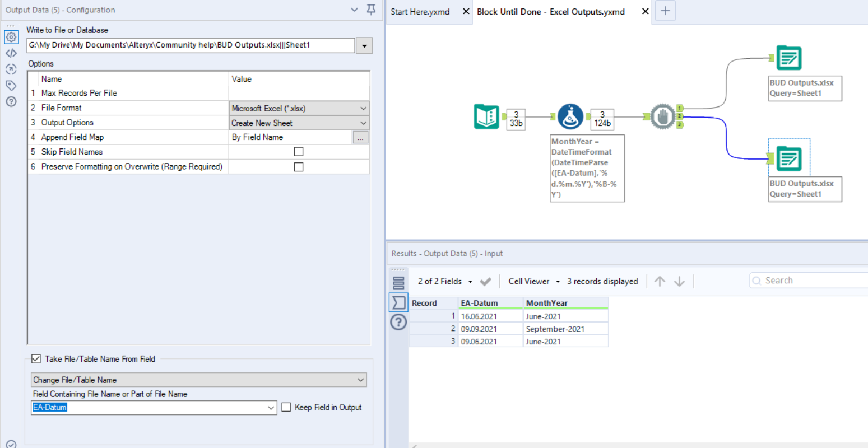Switch to the Start Here.yxmd tab
The image size is (868, 448).
[x=420, y=12]
